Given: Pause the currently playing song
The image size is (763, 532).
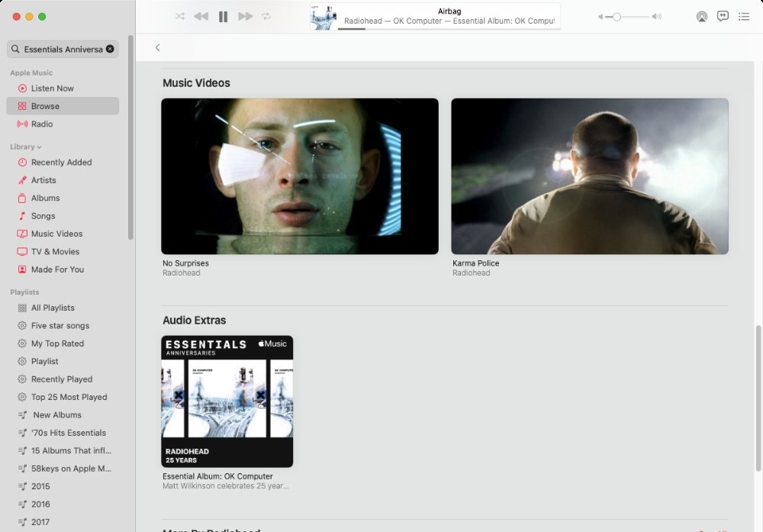Looking at the screenshot, I should [223, 17].
